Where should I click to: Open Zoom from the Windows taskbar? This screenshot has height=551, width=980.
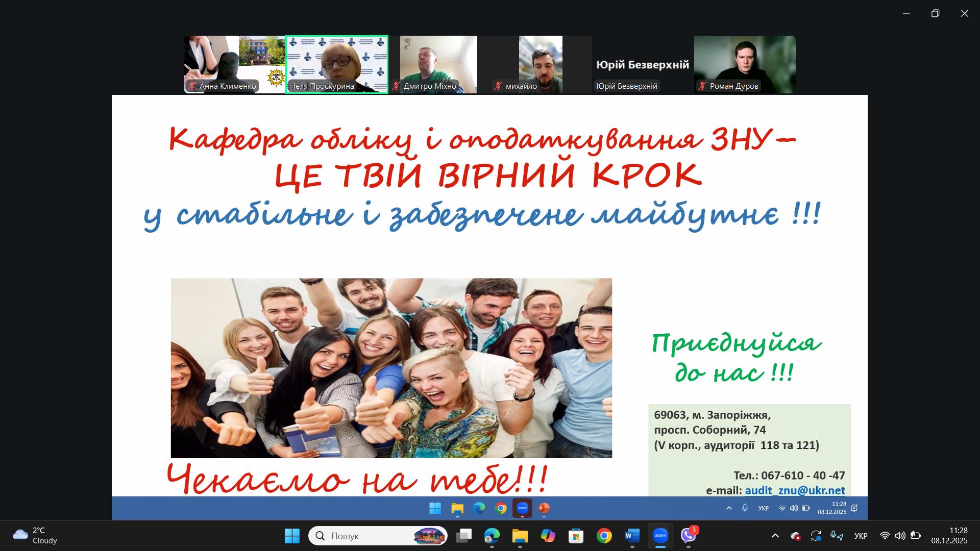pyautogui.click(x=660, y=536)
